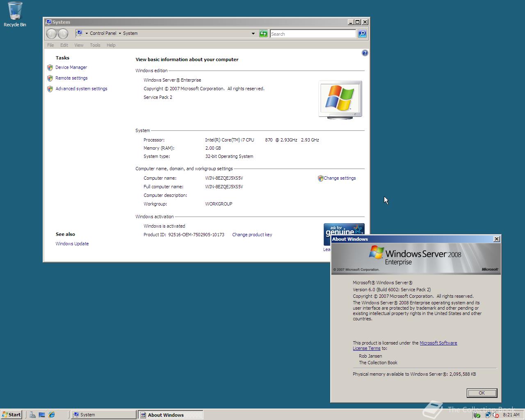Close the About Windows dialog

pyautogui.click(x=497, y=239)
